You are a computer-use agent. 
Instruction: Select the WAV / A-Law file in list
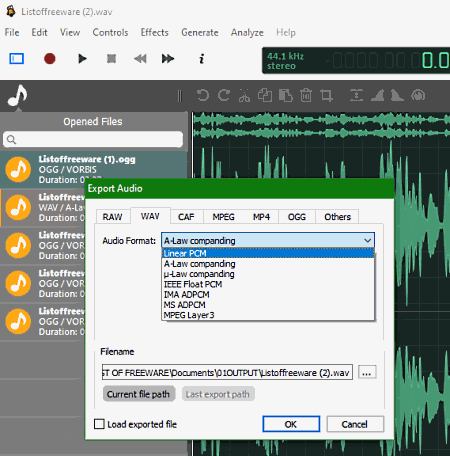[43, 208]
